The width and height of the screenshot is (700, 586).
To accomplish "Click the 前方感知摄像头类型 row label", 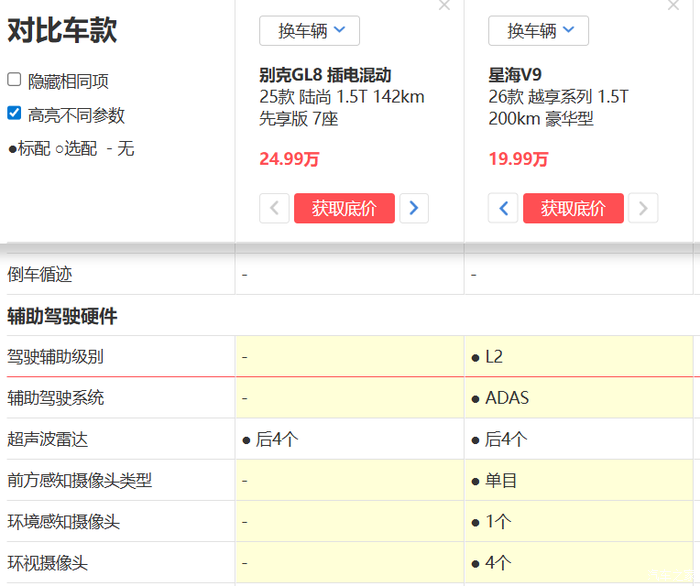I will (79, 480).
